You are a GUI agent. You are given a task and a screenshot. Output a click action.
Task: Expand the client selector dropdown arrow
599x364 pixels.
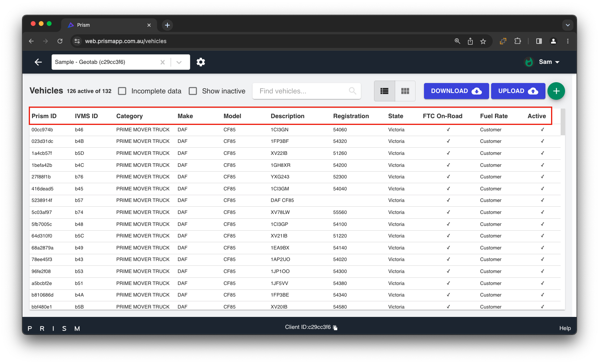point(179,62)
